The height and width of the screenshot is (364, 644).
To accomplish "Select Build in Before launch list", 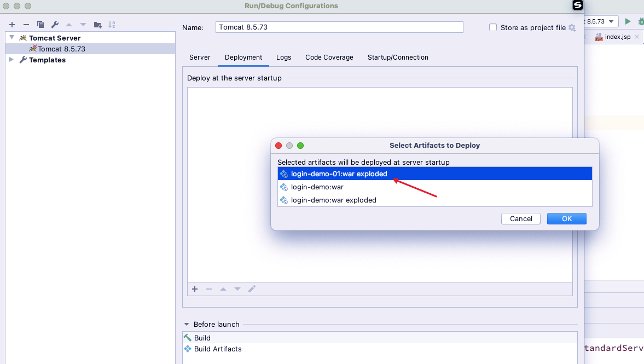I will click(x=380, y=338).
